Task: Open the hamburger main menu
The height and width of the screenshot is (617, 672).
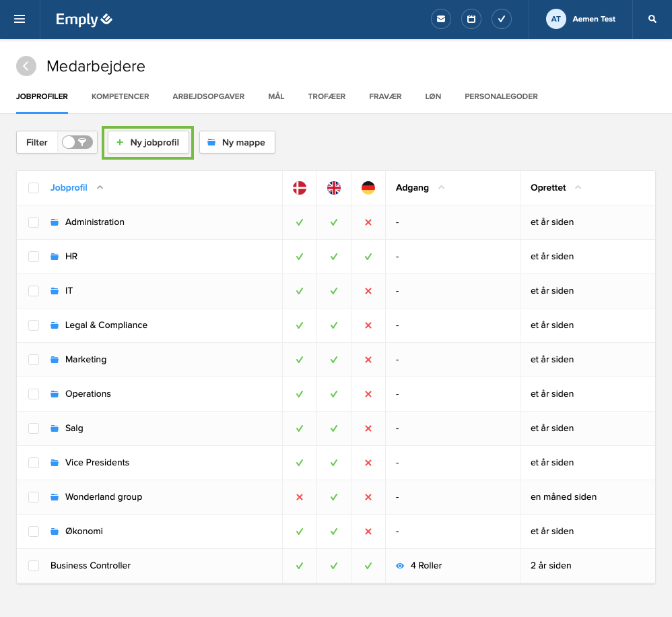Action: click(20, 20)
